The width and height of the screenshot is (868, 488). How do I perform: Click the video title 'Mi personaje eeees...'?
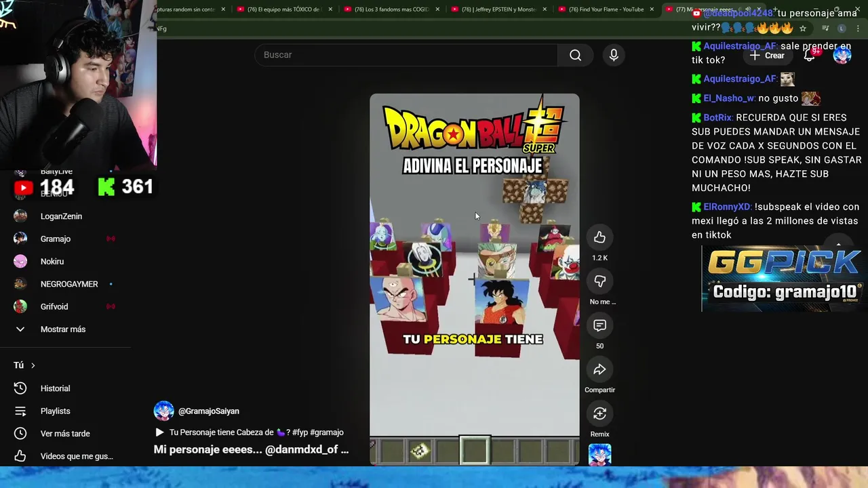(251, 449)
